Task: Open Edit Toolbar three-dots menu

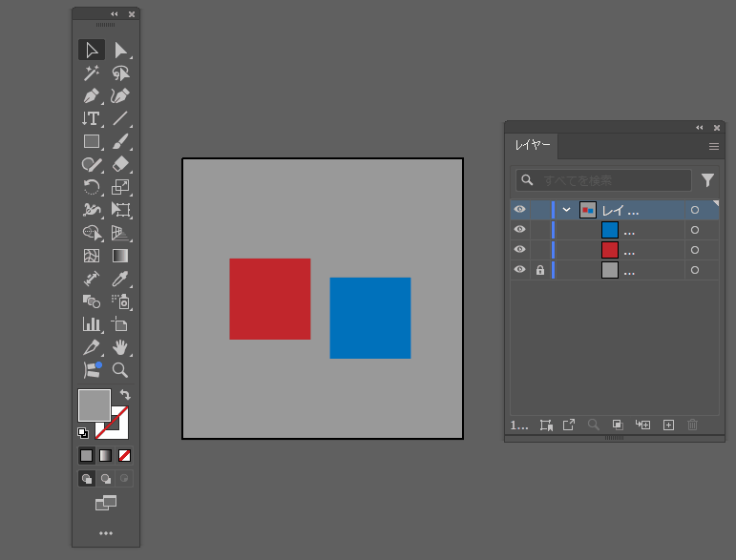Action: click(106, 532)
